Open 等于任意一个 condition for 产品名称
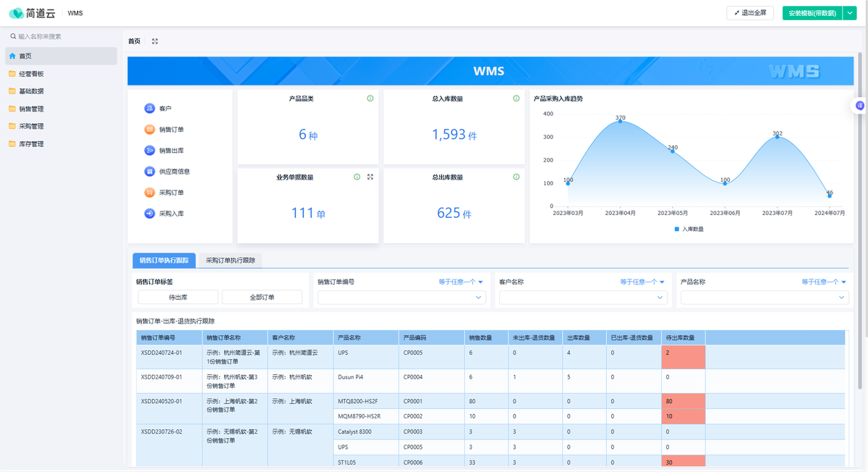868x472 pixels. click(824, 282)
